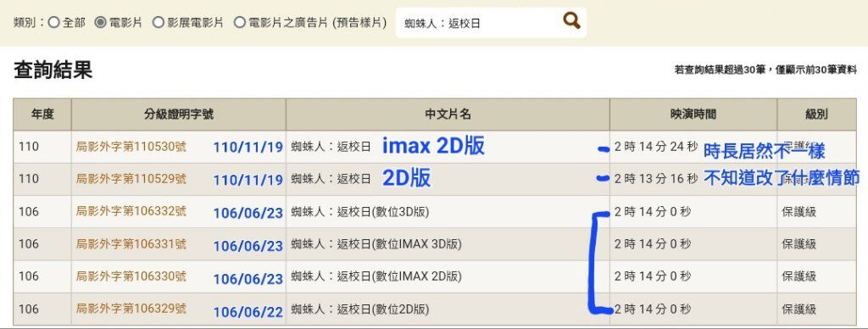Open certificate link 局影外字第106330號

[x=131, y=276]
